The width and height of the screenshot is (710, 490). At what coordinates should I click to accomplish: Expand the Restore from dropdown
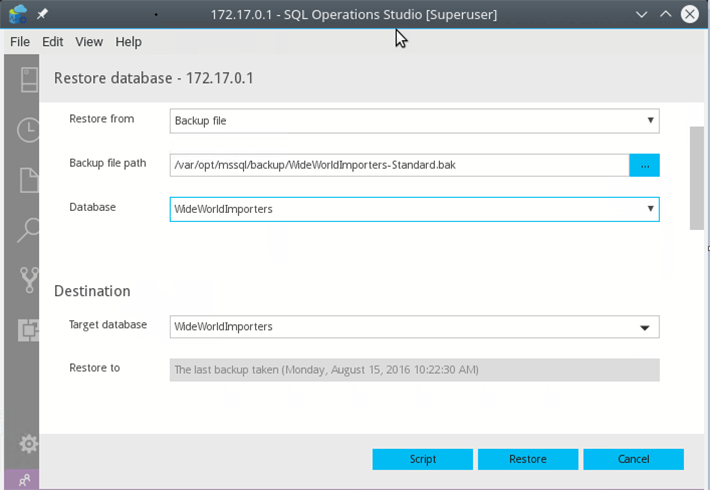414,121
